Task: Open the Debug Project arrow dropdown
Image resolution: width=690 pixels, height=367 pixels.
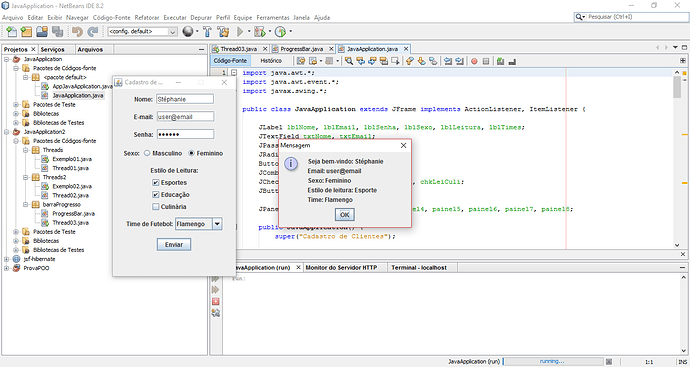Action: [x=269, y=31]
